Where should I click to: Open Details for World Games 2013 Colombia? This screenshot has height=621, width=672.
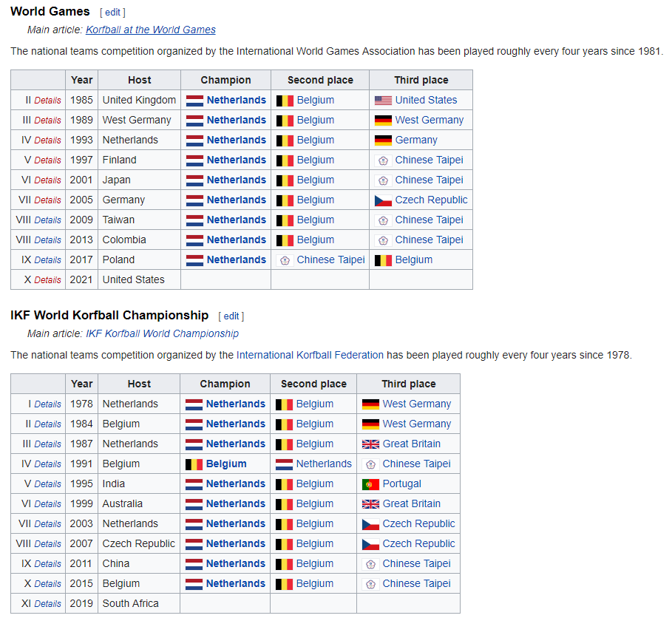(47, 240)
